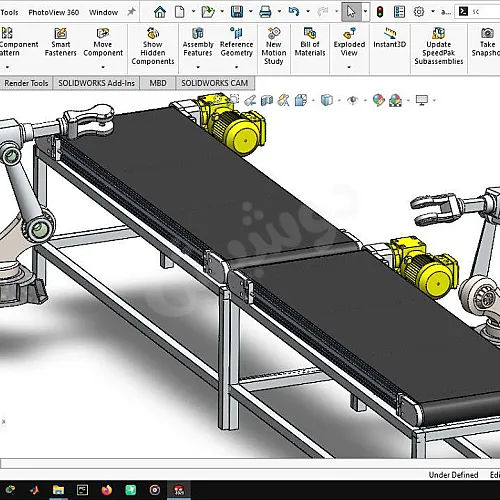Click the command search input field
Viewport: 500px width, 500px height.
point(485,12)
